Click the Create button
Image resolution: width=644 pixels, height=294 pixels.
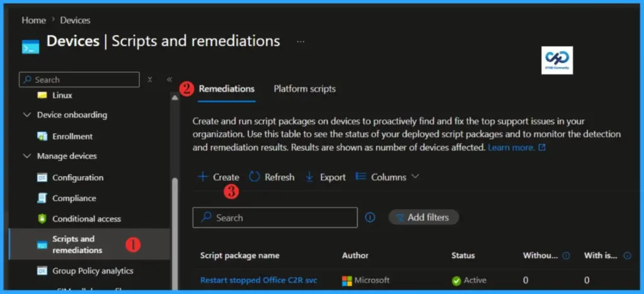218,178
